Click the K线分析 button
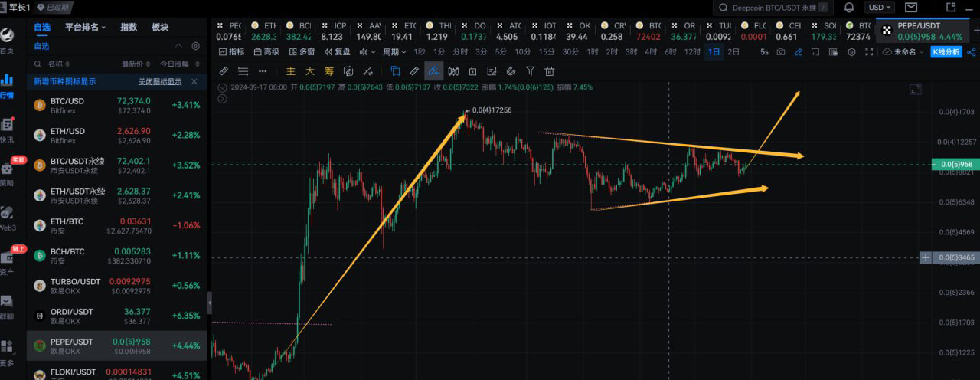Image resolution: width=980 pixels, height=380 pixels. [946, 52]
